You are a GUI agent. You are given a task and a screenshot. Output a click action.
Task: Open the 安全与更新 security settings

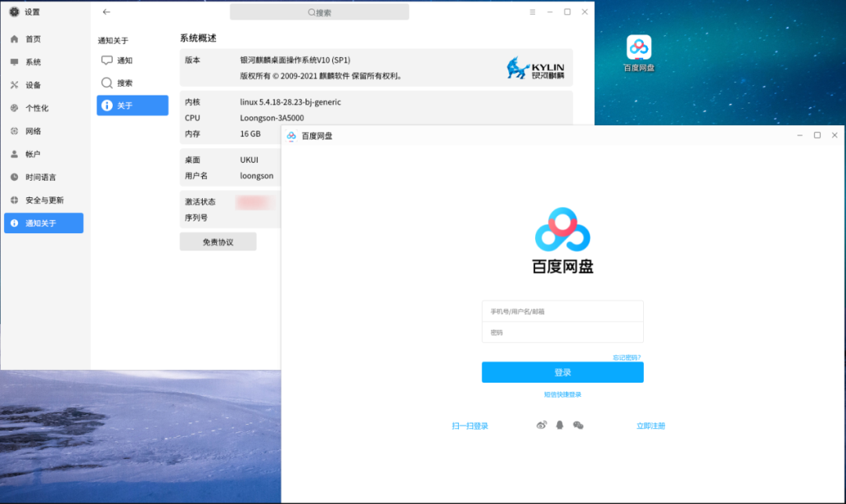click(43, 200)
